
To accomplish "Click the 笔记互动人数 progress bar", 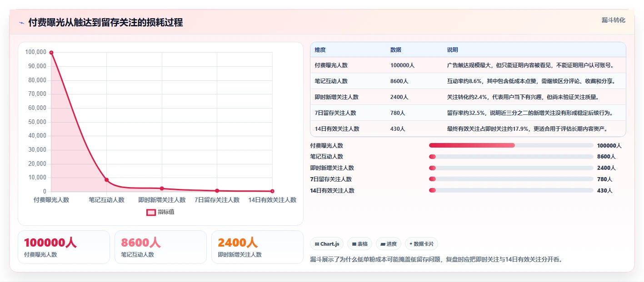I will pos(511,157).
